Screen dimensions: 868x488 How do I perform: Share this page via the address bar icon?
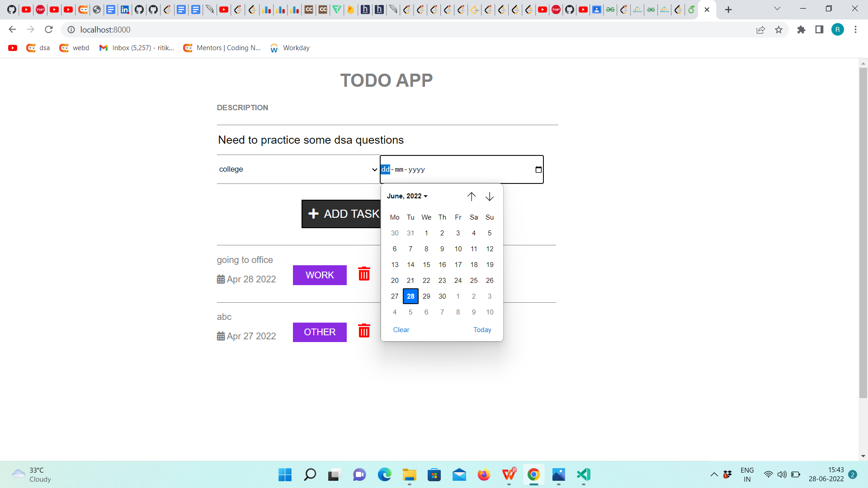[760, 29]
